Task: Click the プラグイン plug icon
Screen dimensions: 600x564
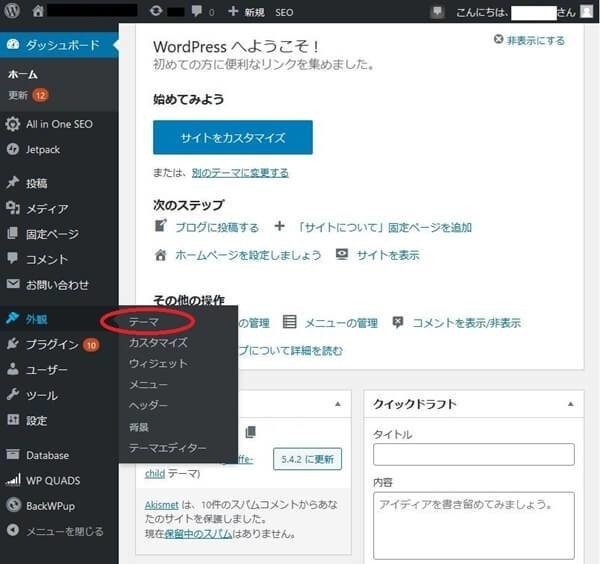Action: coord(13,344)
